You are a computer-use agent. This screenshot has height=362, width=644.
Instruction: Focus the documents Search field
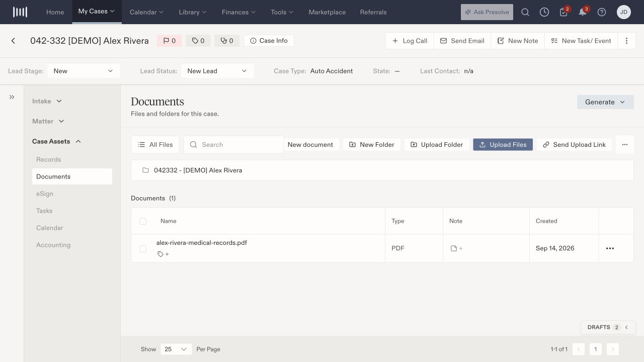[233, 144]
